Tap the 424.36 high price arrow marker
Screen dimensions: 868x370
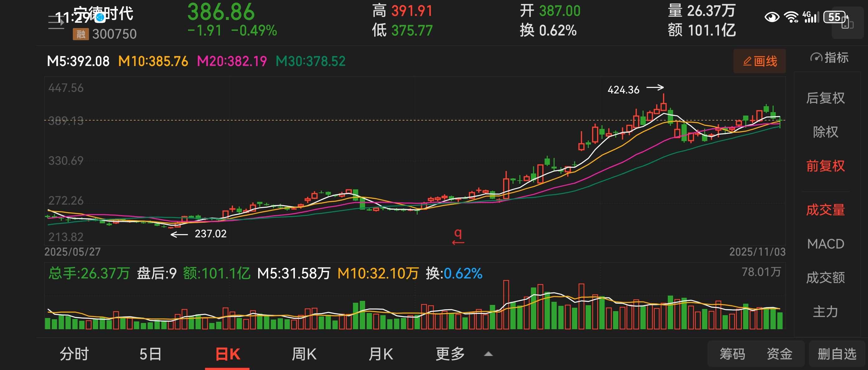pyautogui.click(x=635, y=89)
